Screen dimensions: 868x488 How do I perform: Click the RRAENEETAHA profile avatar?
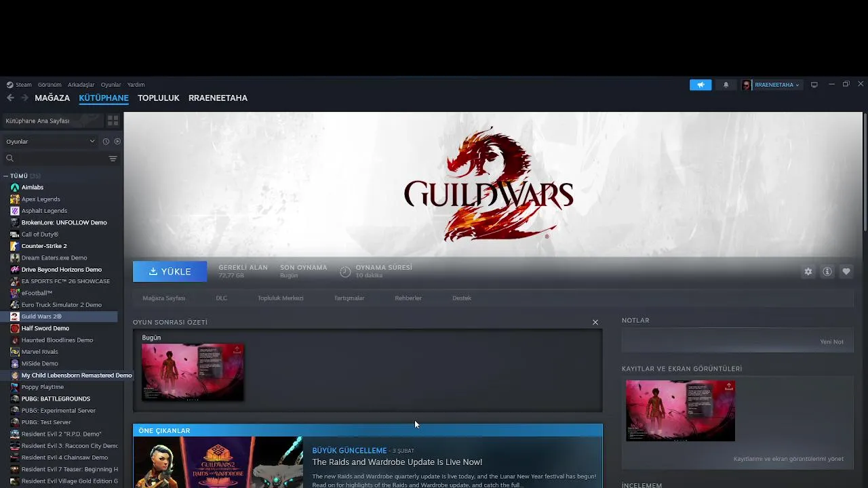(x=747, y=85)
